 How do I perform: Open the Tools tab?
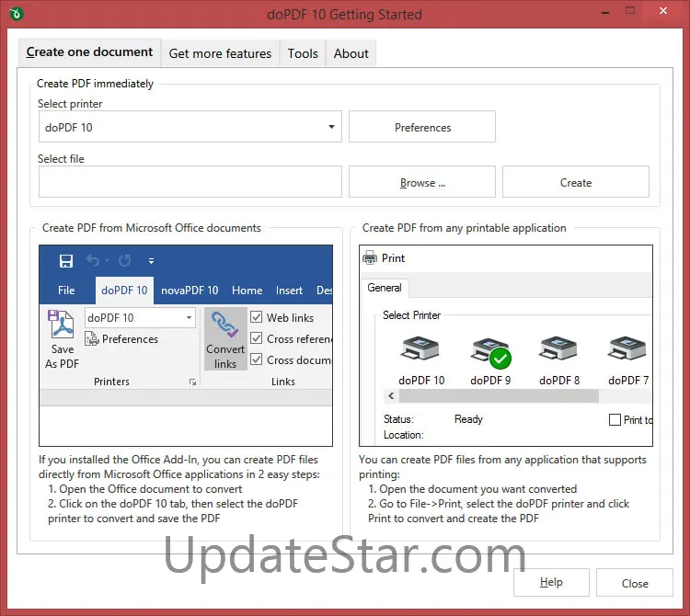coord(303,53)
